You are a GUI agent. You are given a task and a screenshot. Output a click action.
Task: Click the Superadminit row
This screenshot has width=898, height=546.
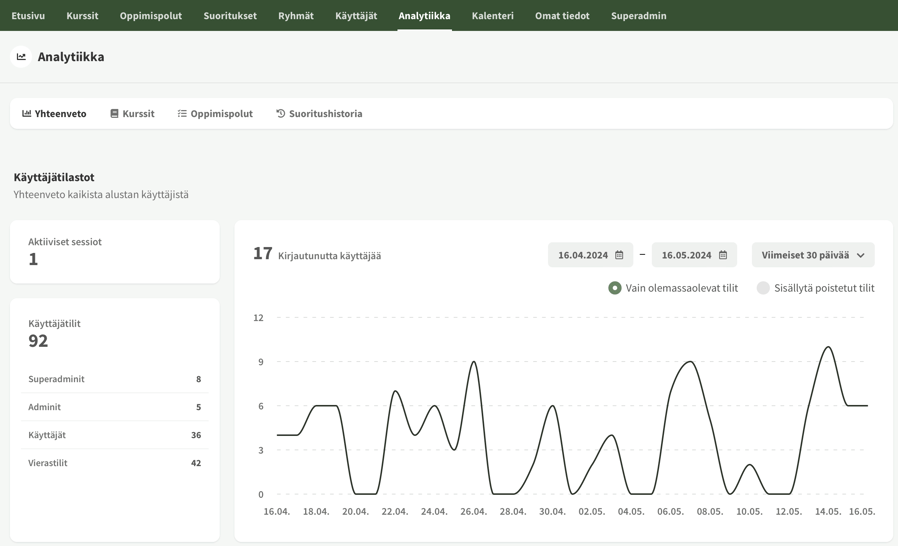(115, 379)
